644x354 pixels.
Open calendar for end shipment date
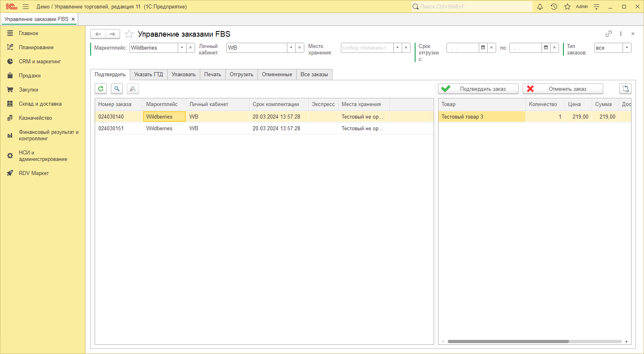[546, 48]
